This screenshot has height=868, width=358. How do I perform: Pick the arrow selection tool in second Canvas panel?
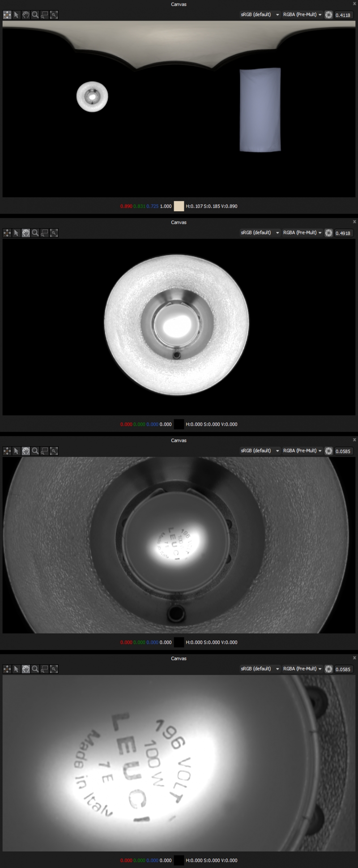17,233
